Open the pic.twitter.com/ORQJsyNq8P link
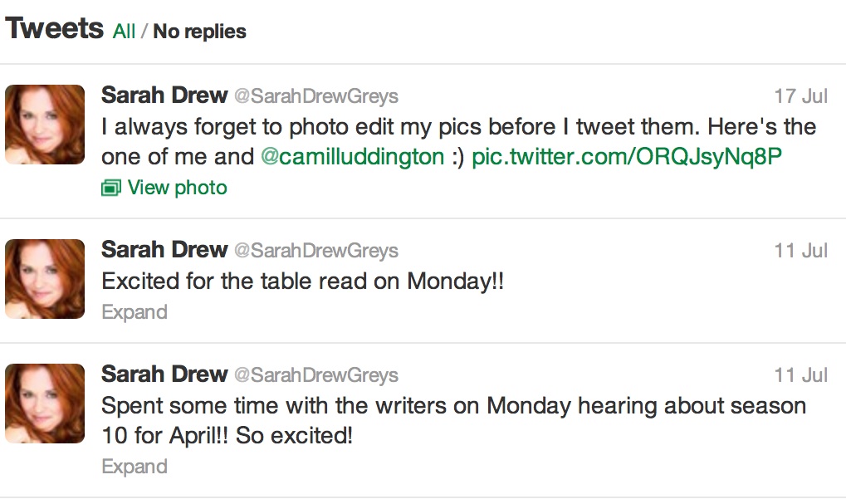This screenshot has height=504, width=846. 627,157
